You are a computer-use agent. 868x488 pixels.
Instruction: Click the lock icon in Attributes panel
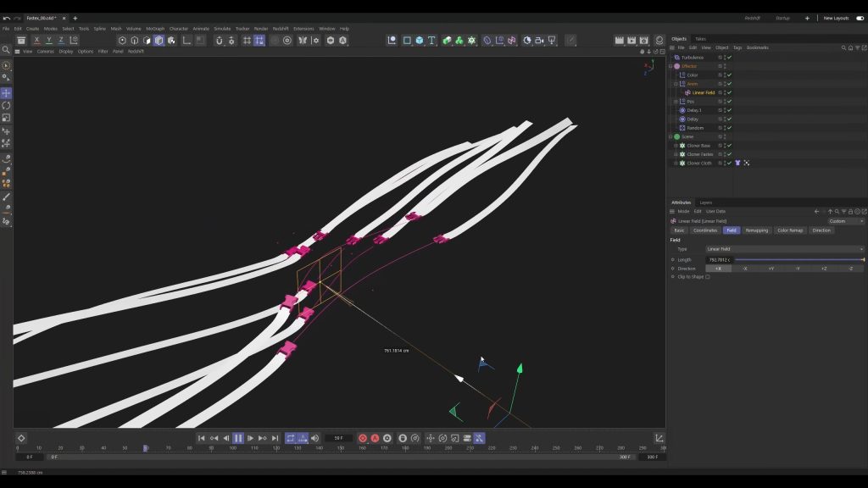tap(850, 211)
